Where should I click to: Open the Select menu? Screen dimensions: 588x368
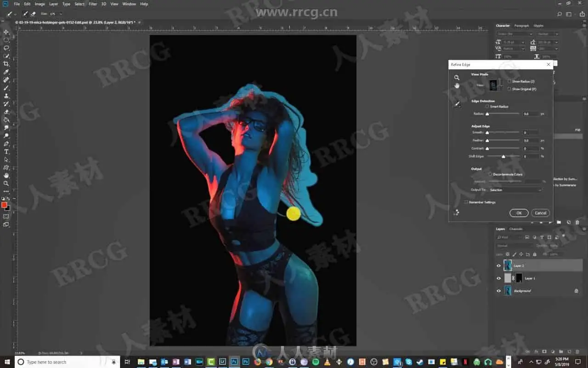(x=79, y=4)
